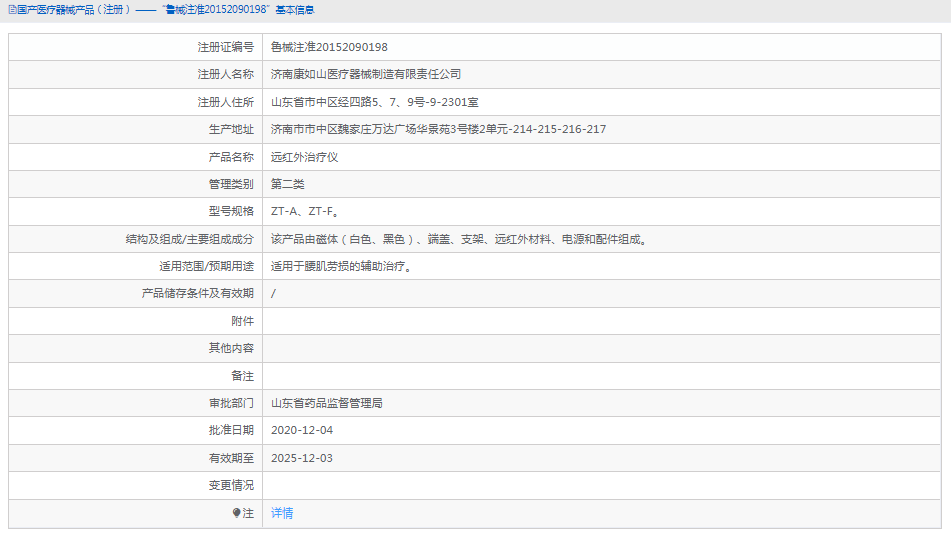Click management category value 第二类
951x537 pixels.
tap(287, 184)
